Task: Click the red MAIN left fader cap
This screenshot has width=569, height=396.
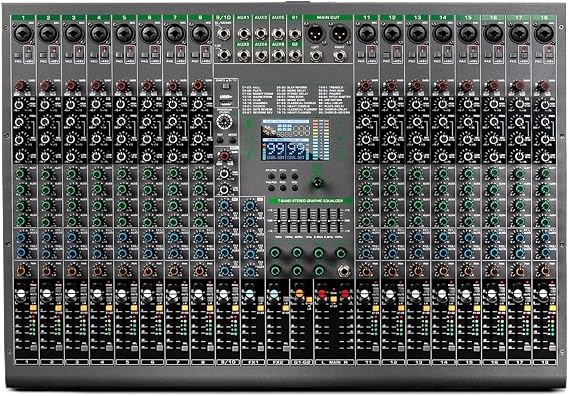Action: [x=322, y=293]
